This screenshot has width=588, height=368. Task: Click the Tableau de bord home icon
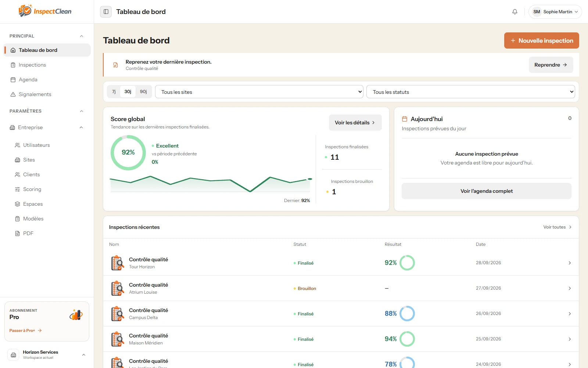pyautogui.click(x=13, y=50)
